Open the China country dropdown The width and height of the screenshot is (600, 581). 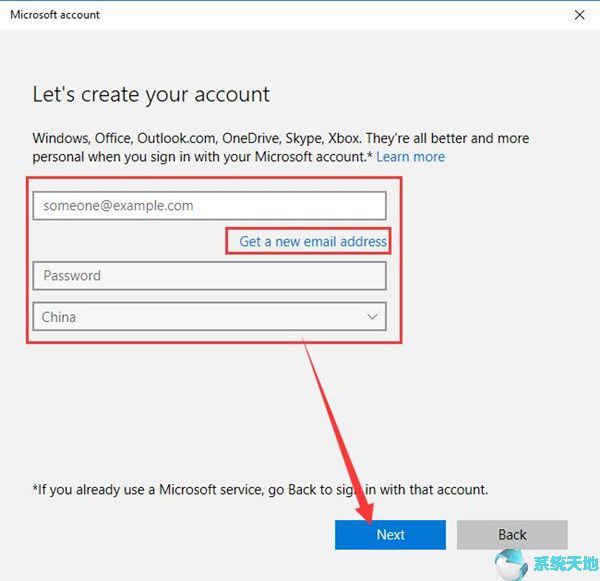[x=209, y=317]
